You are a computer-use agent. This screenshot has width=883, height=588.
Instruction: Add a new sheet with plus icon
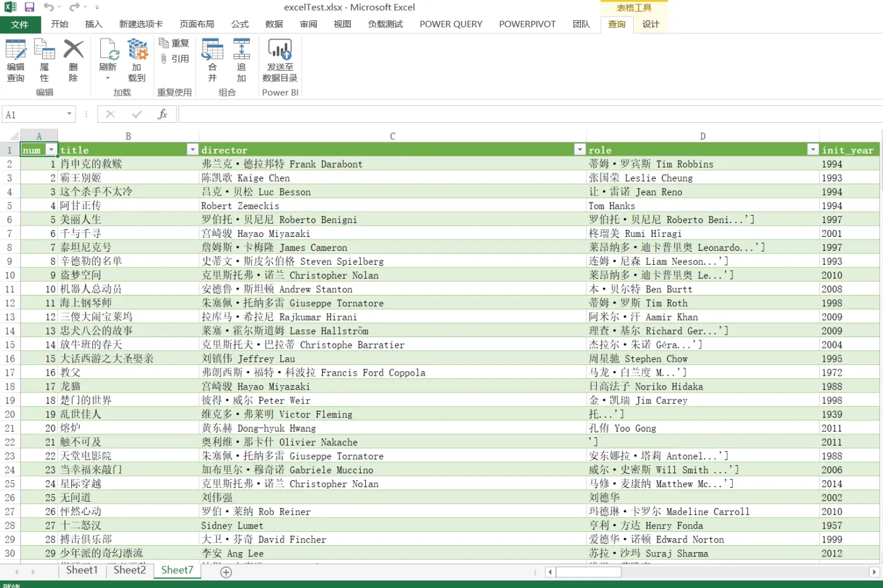[226, 572]
